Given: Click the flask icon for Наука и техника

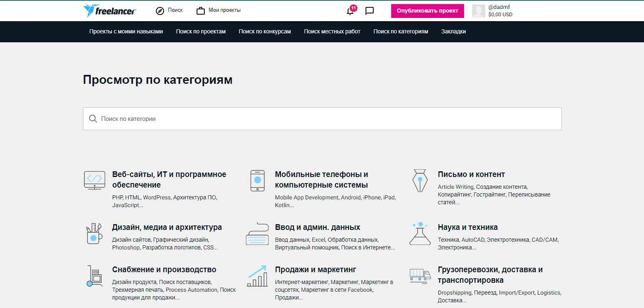Looking at the screenshot, I should point(420,234).
